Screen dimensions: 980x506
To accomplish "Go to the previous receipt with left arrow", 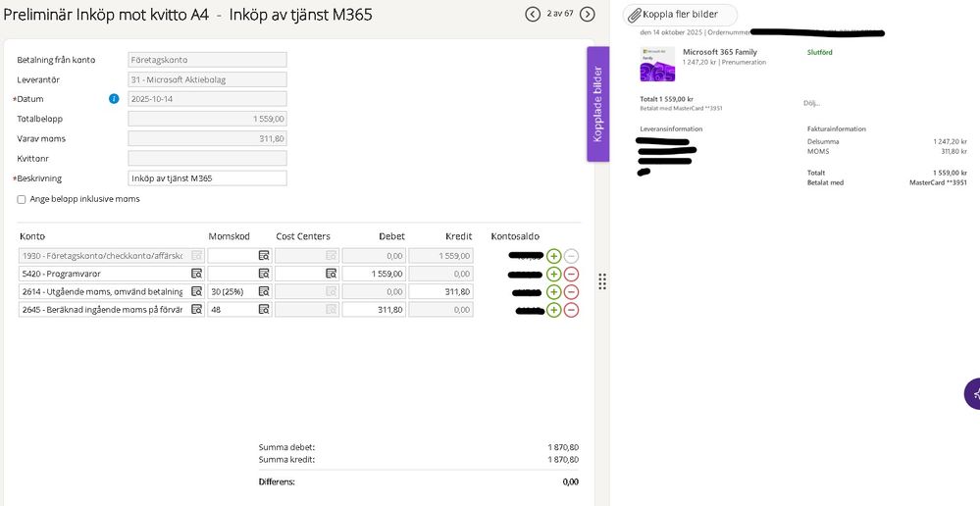I will tap(533, 14).
